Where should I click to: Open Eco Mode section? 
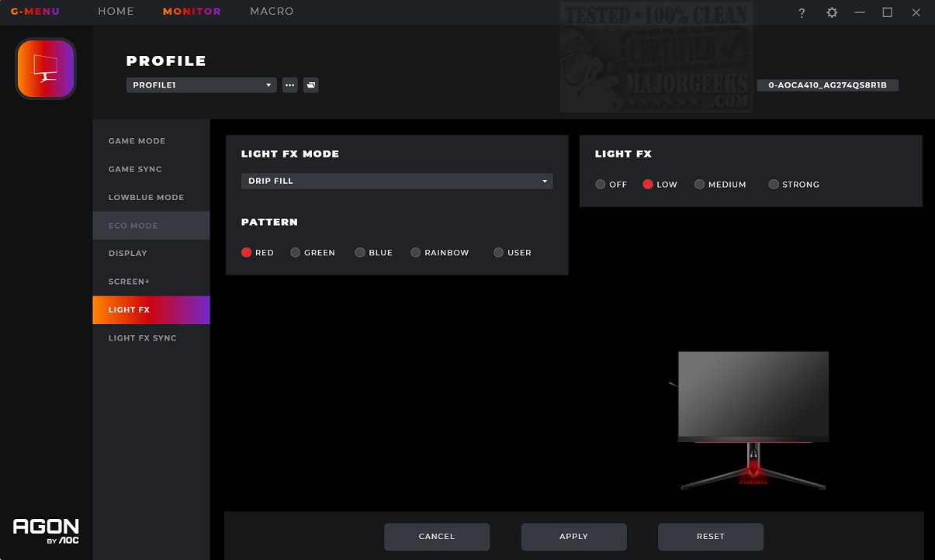pyautogui.click(x=151, y=225)
